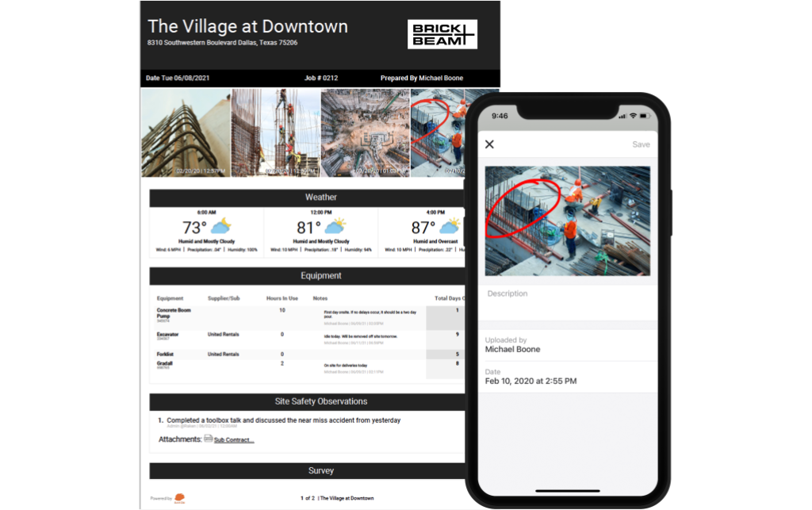This screenshot has width=812, height=510.
Task: Click the 12:00 PM weather cloud icon
Action: (335, 227)
